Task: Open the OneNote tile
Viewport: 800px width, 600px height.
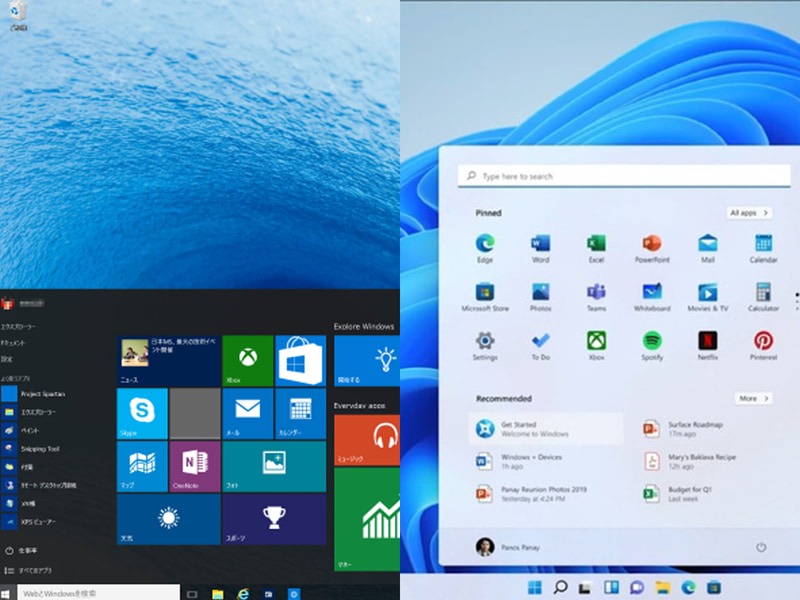Action: [193, 467]
